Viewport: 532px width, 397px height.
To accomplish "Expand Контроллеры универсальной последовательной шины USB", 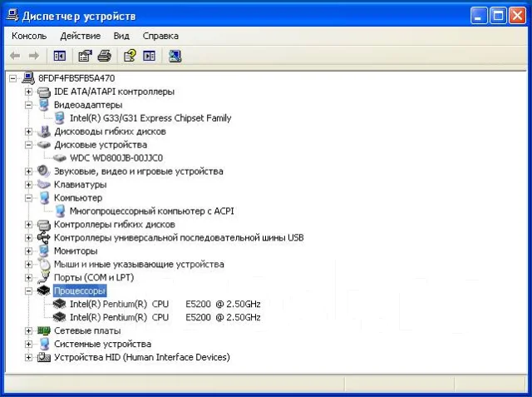I will [29, 238].
